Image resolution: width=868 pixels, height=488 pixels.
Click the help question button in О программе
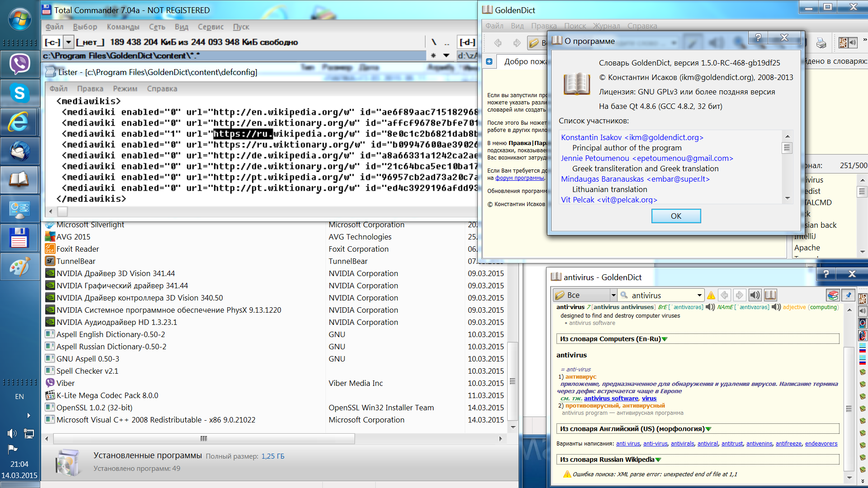[758, 38]
